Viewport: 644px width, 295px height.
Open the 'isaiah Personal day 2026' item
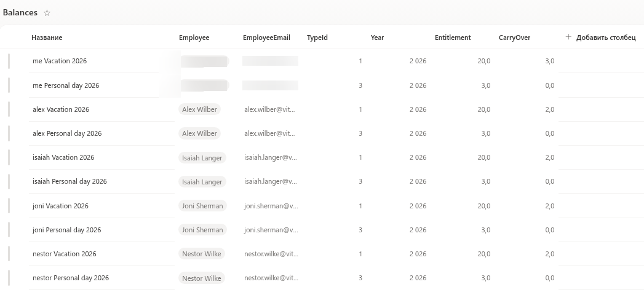70,181
